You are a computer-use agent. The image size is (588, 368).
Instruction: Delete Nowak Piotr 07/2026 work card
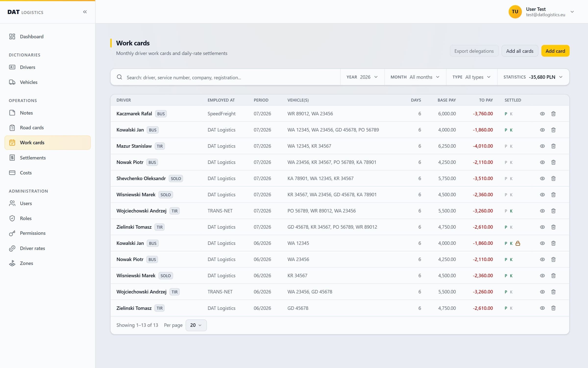tap(553, 162)
